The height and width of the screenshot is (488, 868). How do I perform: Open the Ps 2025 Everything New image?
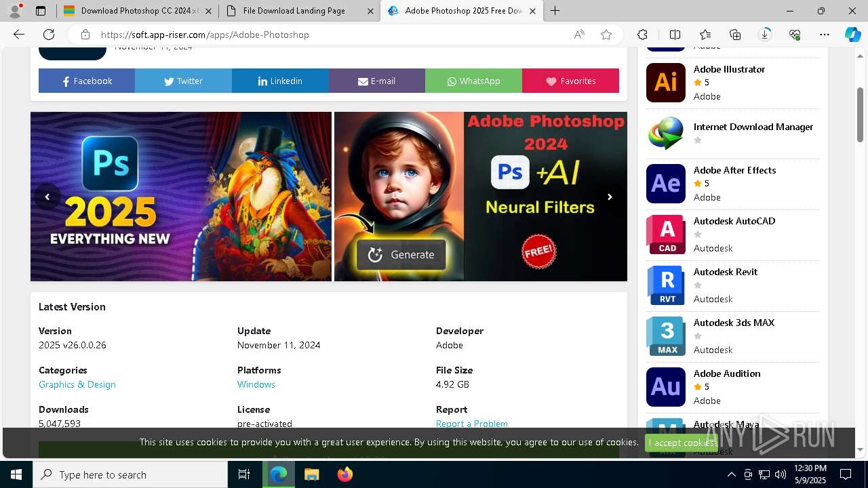tap(181, 197)
